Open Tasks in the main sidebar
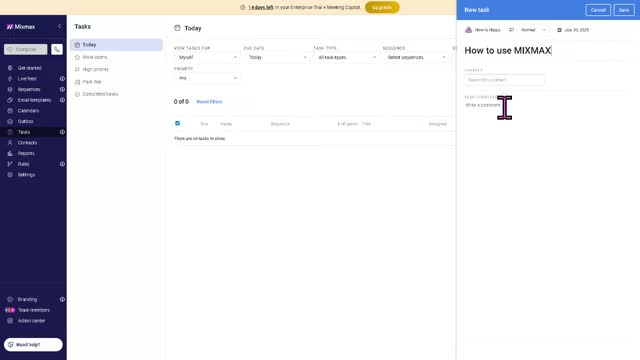The width and height of the screenshot is (640, 360). click(x=24, y=132)
